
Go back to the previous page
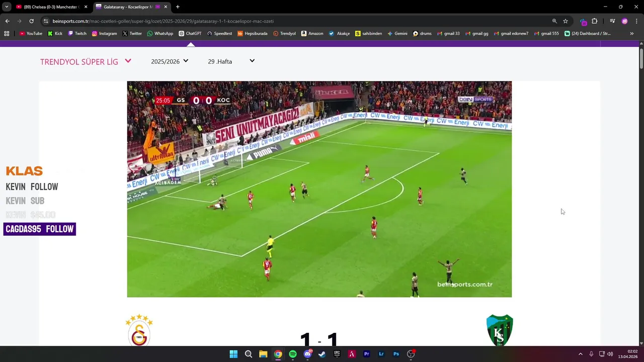point(7,21)
